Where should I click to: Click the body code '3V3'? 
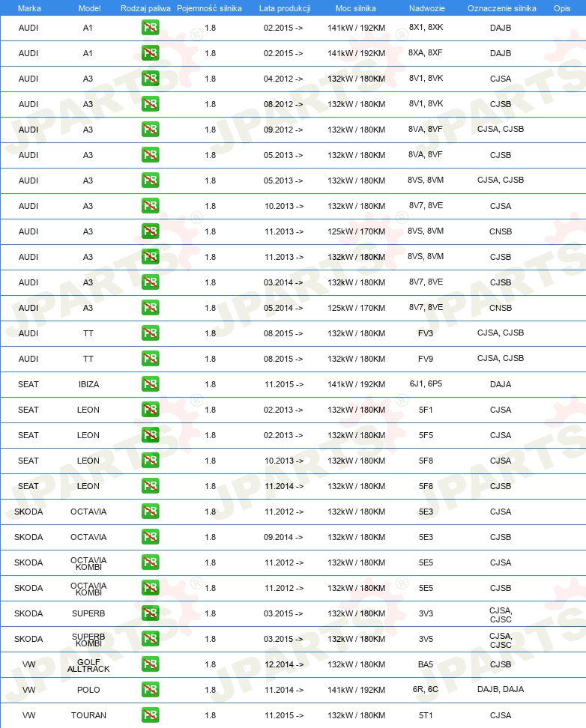click(426, 614)
